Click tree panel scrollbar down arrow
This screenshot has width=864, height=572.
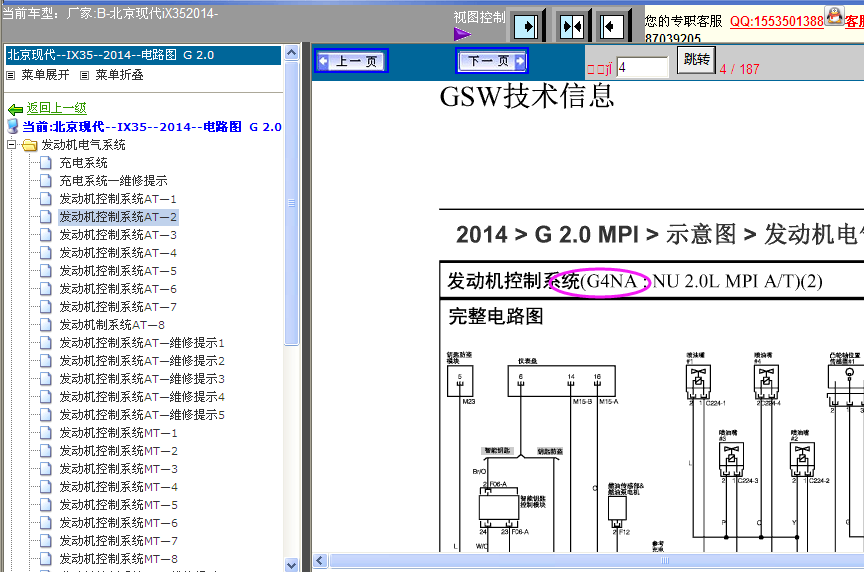(291, 565)
